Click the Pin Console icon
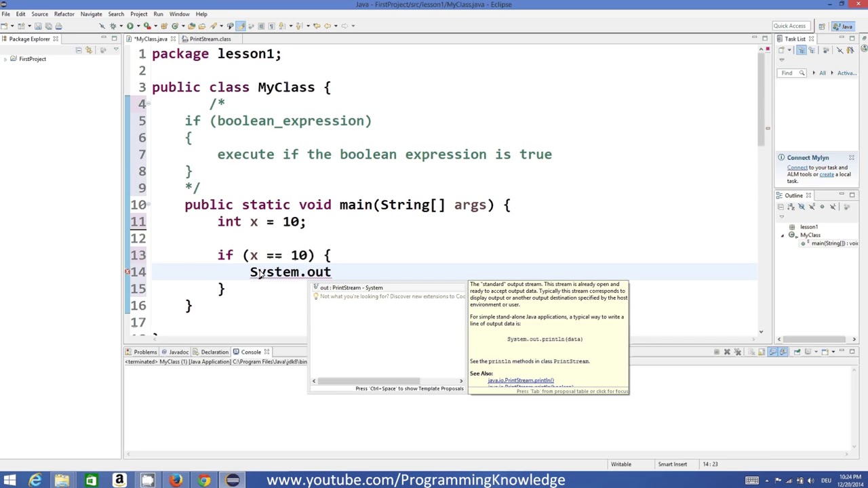Image resolution: width=868 pixels, height=488 pixels. coord(797,352)
